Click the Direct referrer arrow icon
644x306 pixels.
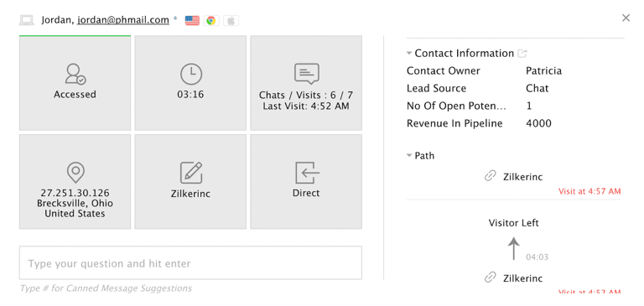coord(307,173)
